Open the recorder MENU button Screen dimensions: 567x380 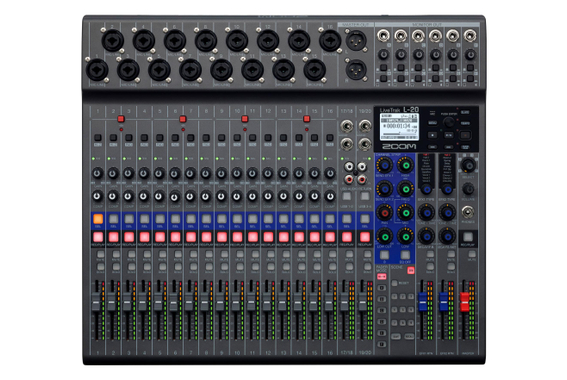pyautogui.click(x=432, y=123)
